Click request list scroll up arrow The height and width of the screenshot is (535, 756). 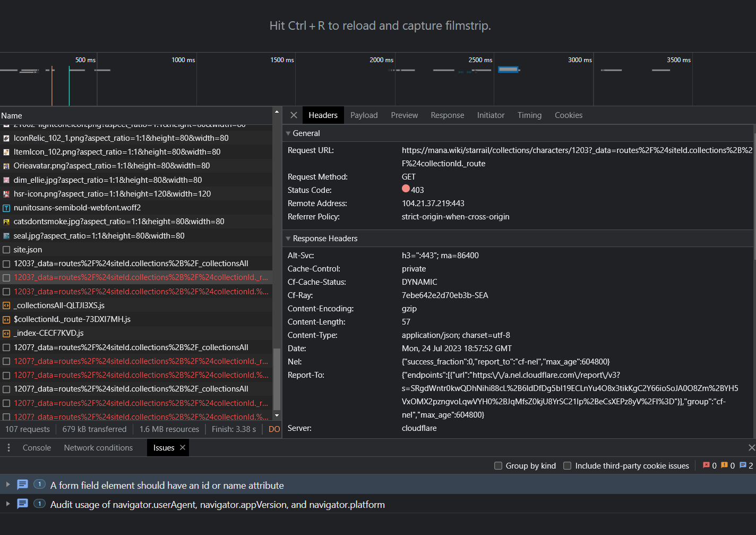(x=277, y=112)
